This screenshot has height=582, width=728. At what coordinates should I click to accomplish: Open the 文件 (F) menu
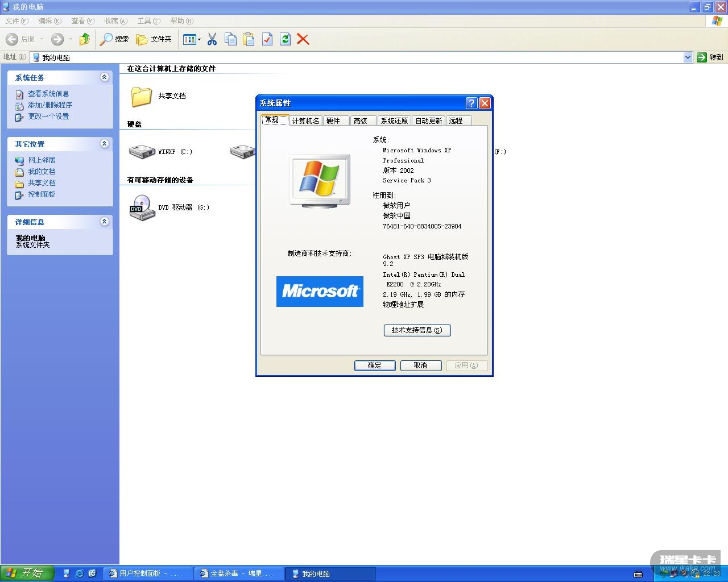click(x=17, y=21)
